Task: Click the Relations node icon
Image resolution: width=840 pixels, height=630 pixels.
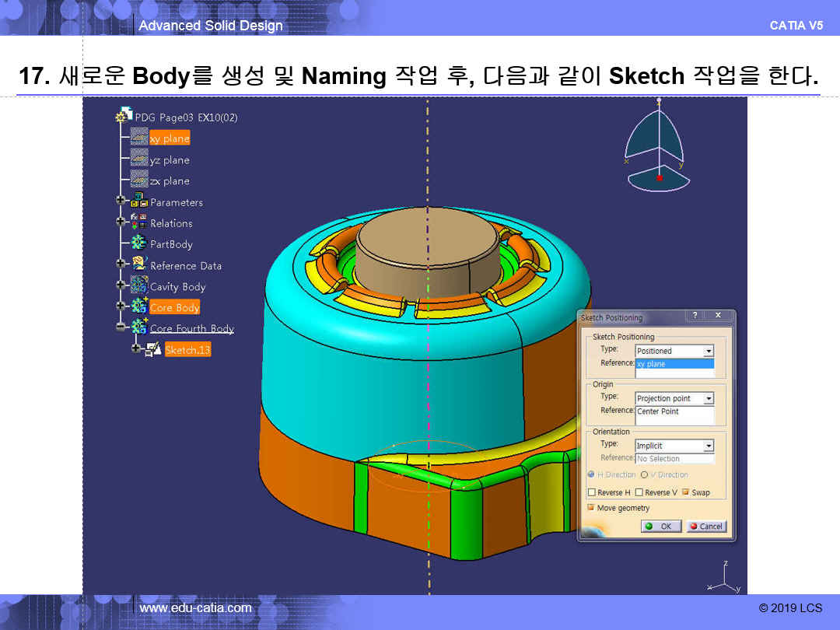Action: point(139,222)
